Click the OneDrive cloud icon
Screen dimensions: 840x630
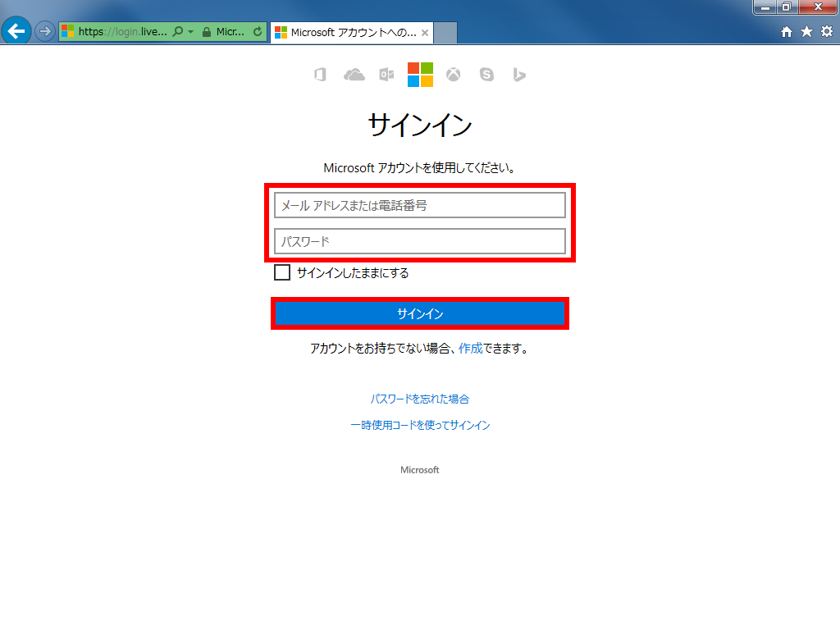pyautogui.click(x=354, y=75)
